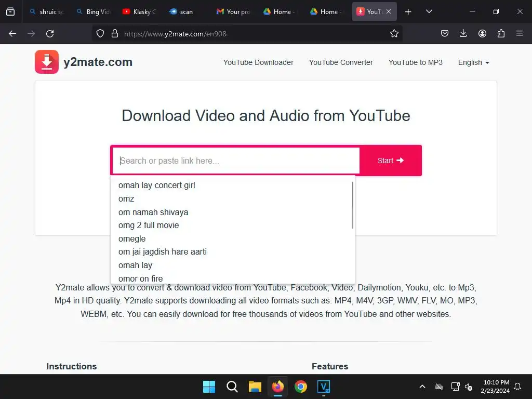Viewport: 532px width, 399px height.
Task: Reload the current page
Action: pos(50,34)
